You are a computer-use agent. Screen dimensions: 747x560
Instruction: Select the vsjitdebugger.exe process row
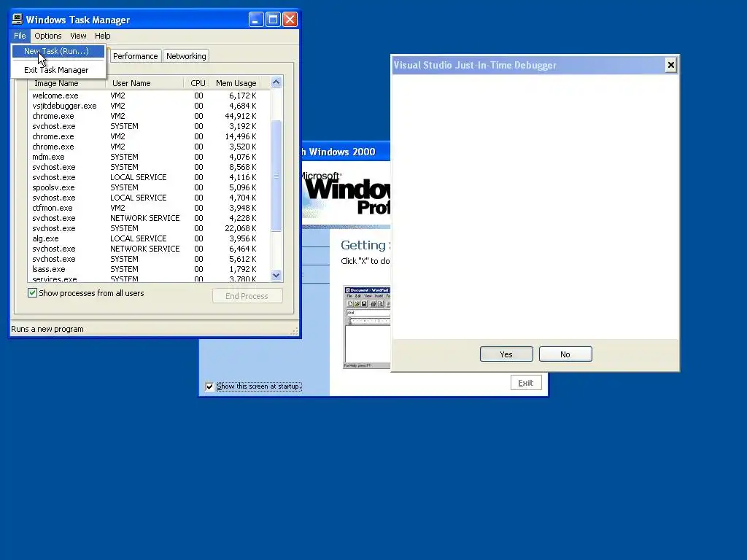click(x=145, y=106)
